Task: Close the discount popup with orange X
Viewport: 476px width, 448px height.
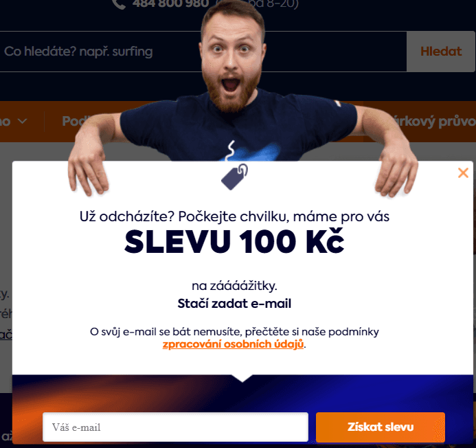Action: click(x=463, y=173)
